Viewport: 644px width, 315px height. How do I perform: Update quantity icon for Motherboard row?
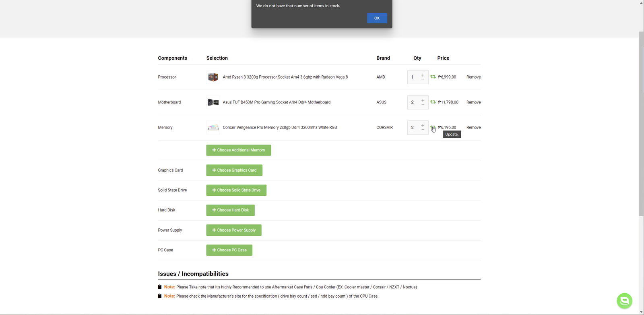point(433,102)
